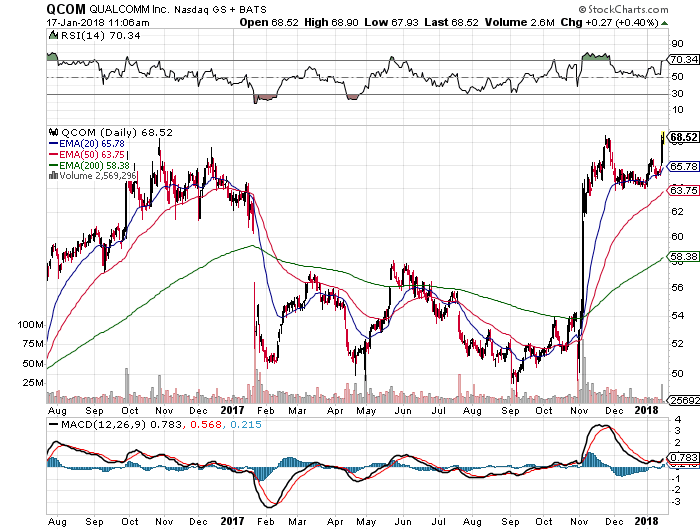Click the 62 price axis label

point(677,211)
